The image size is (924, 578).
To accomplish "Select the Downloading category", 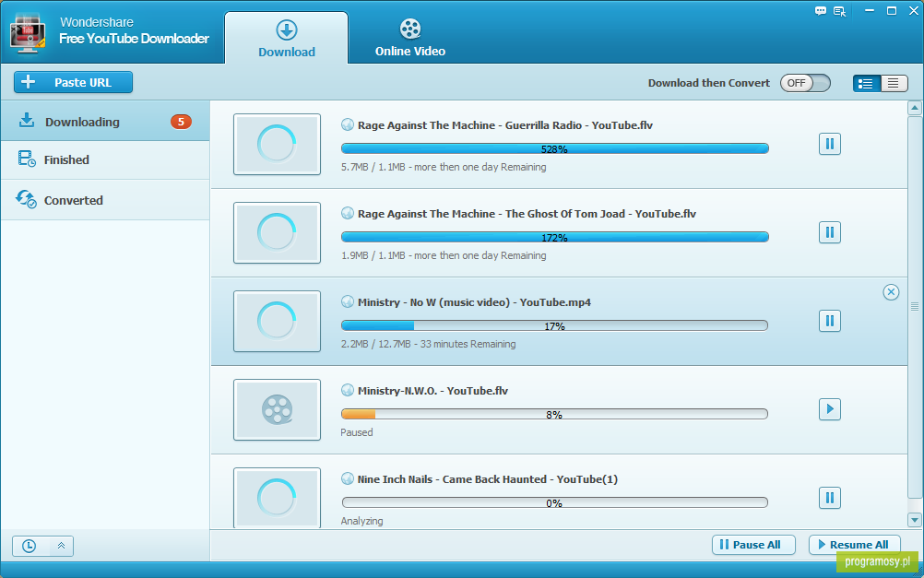I will click(x=105, y=122).
